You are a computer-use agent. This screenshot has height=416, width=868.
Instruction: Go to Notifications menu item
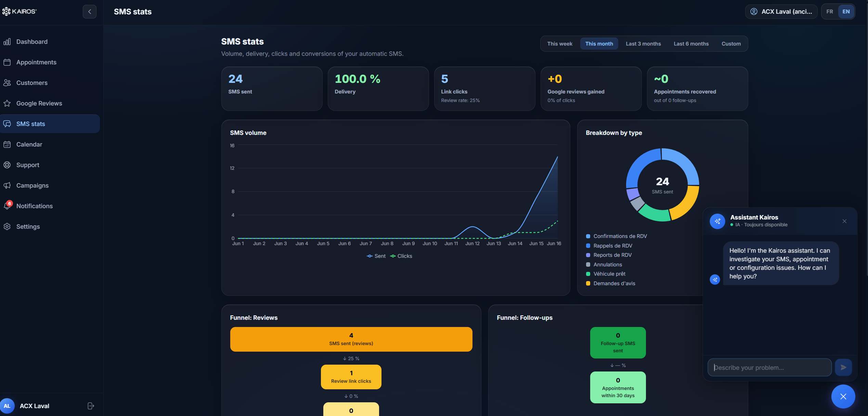[50, 206]
